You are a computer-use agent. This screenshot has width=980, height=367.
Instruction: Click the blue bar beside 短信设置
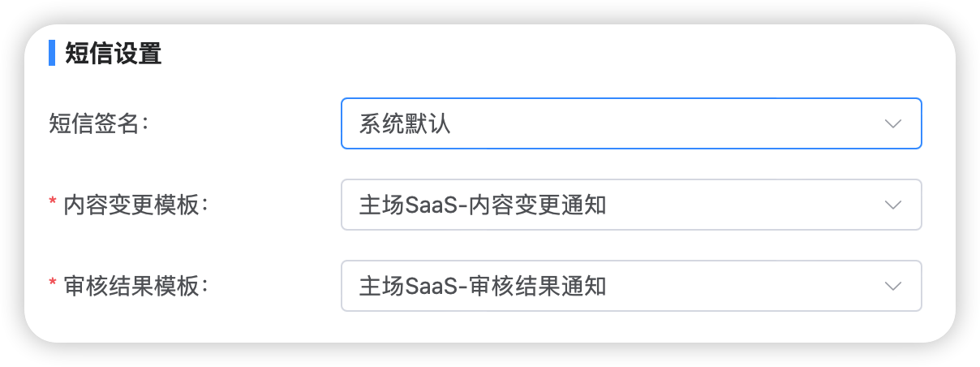(x=52, y=54)
